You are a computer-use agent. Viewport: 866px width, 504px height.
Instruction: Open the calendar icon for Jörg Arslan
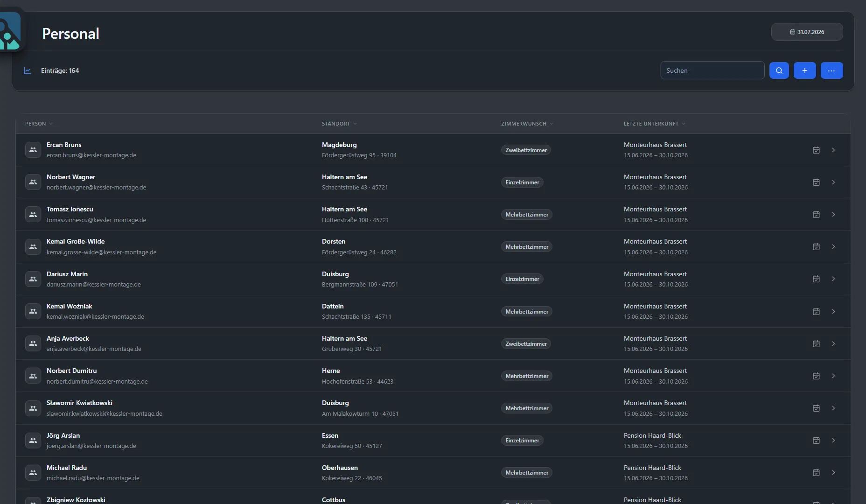click(816, 441)
